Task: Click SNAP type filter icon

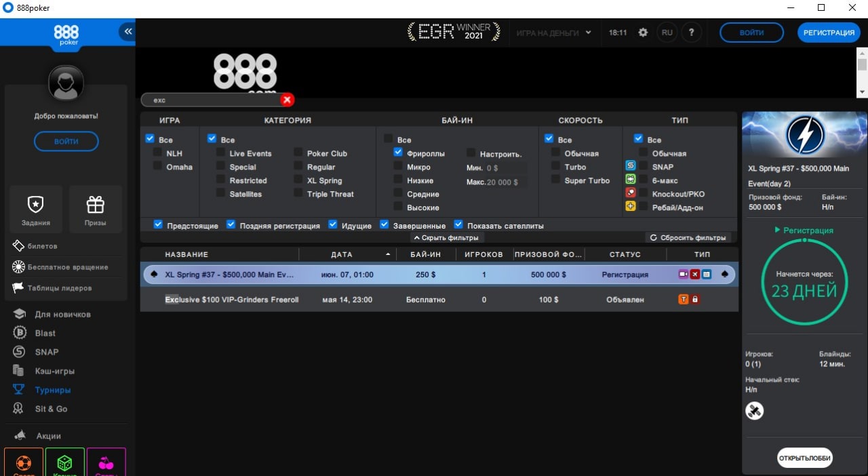Action: pos(631,165)
